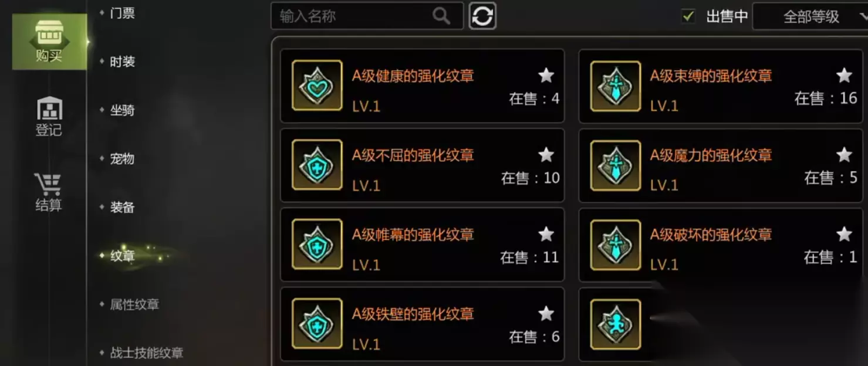Select the A级束缚的强化纹章 sword emblem icon

pos(615,86)
